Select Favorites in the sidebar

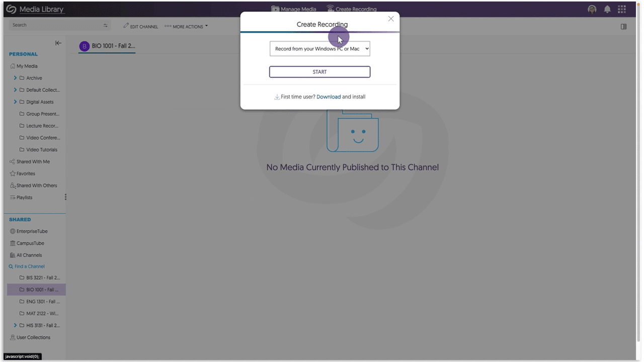coord(24,173)
